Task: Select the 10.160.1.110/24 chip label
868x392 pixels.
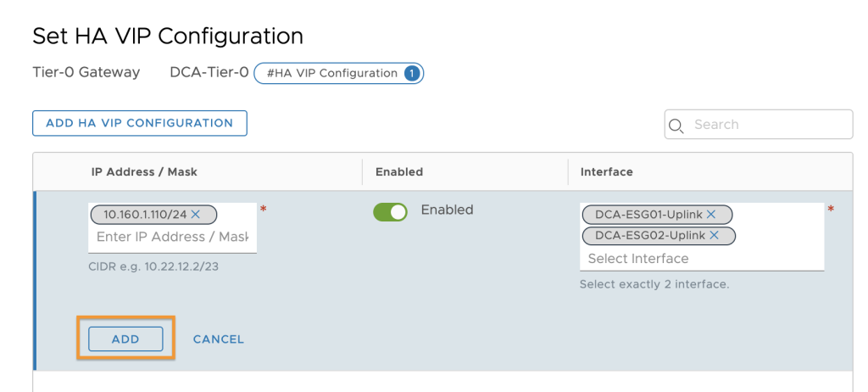Action: click(x=146, y=214)
